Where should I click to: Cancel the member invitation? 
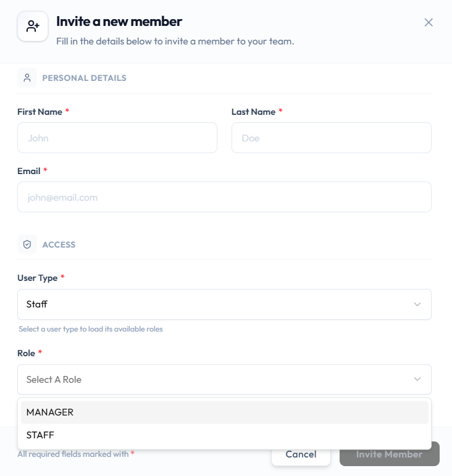click(x=301, y=454)
